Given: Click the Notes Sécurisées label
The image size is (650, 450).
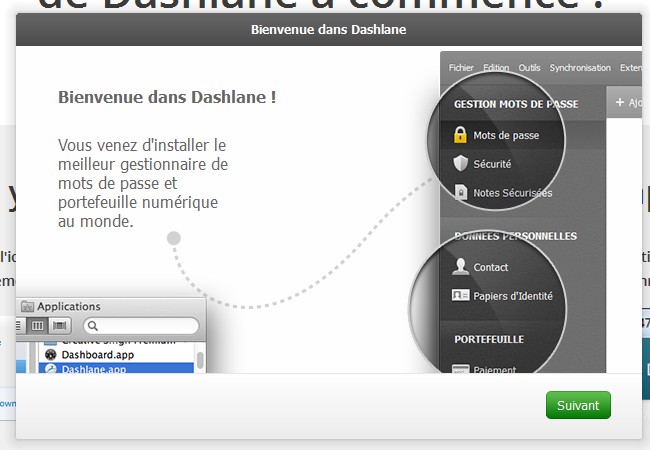Looking at the screenshot, I should [513, 193].
